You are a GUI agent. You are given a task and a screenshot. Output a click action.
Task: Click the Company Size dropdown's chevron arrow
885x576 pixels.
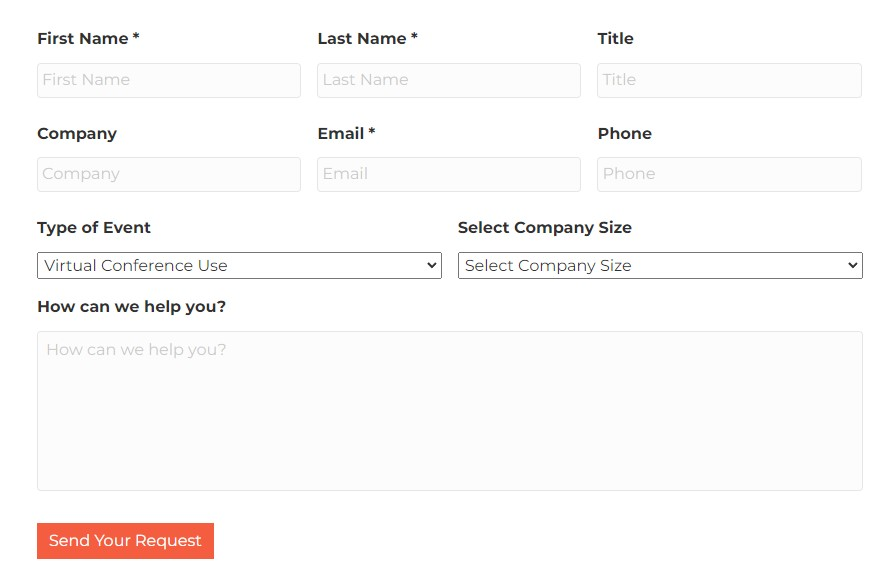[x=853, y=265]
